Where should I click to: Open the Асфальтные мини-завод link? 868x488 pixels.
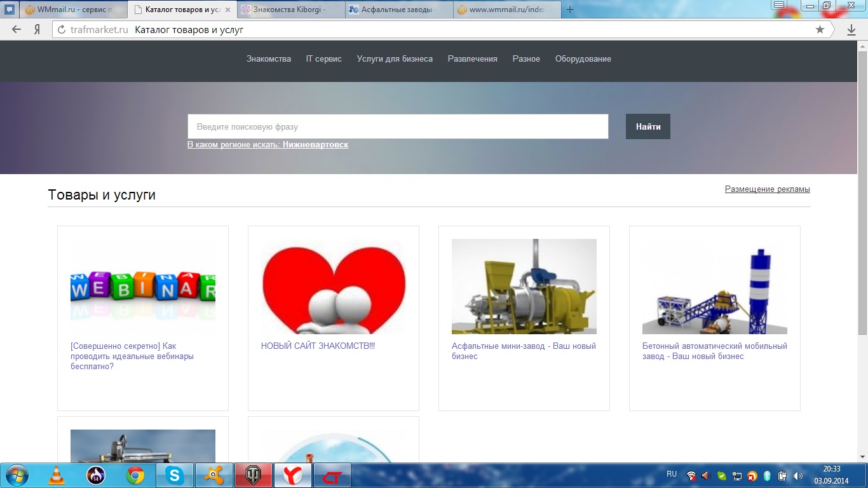[524, 351]
